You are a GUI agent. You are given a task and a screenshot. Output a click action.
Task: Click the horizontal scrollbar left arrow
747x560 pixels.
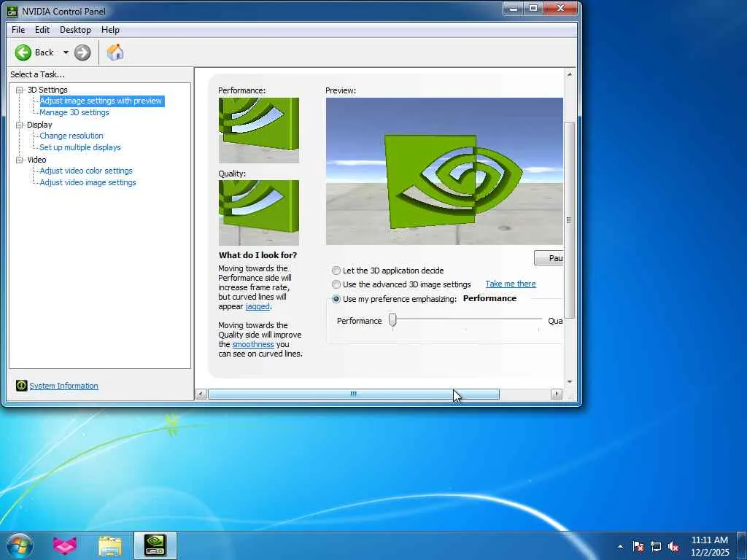click(x=201, y=394)
